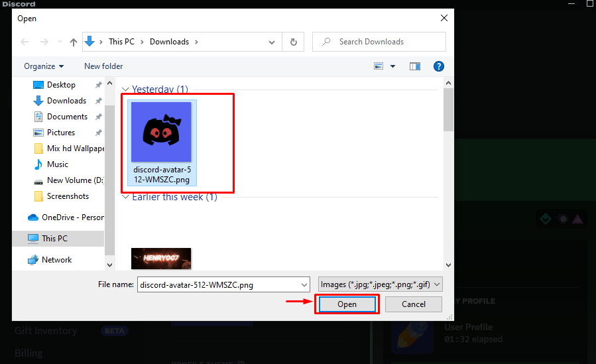Click the file list vertical scrollbar thumb
Image resolution: width=596 pixels, height=364 pixels.
point(449,110)
